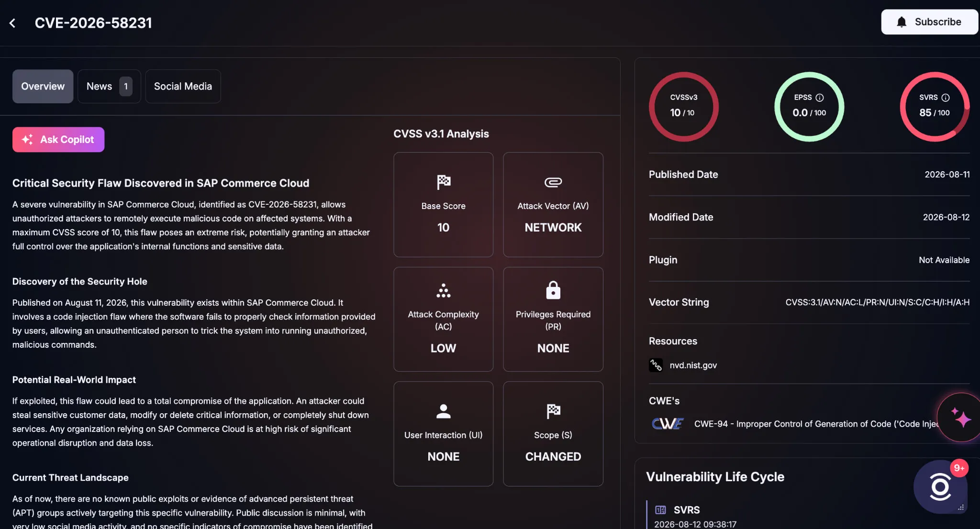The height and width of the screenshot is (529, 980).
Task: Click the Scope CHANGED card
Action: [553, 434]
